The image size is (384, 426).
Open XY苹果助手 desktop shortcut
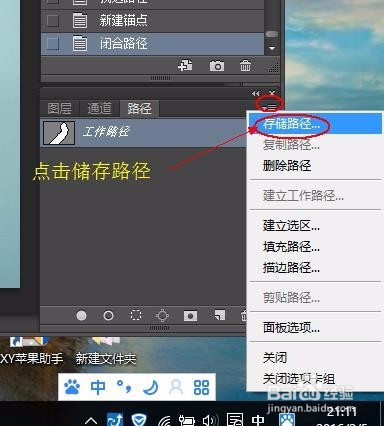pos(31,352)
